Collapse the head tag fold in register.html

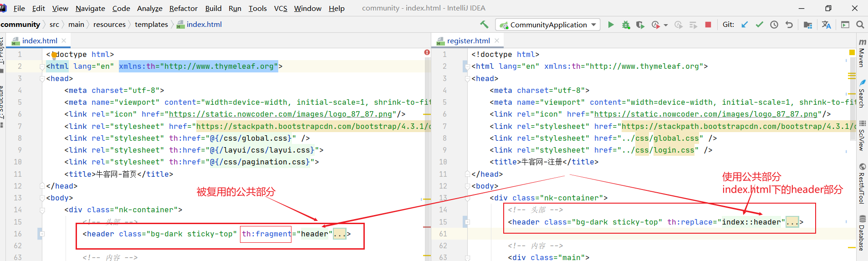(x=467, y=79)
